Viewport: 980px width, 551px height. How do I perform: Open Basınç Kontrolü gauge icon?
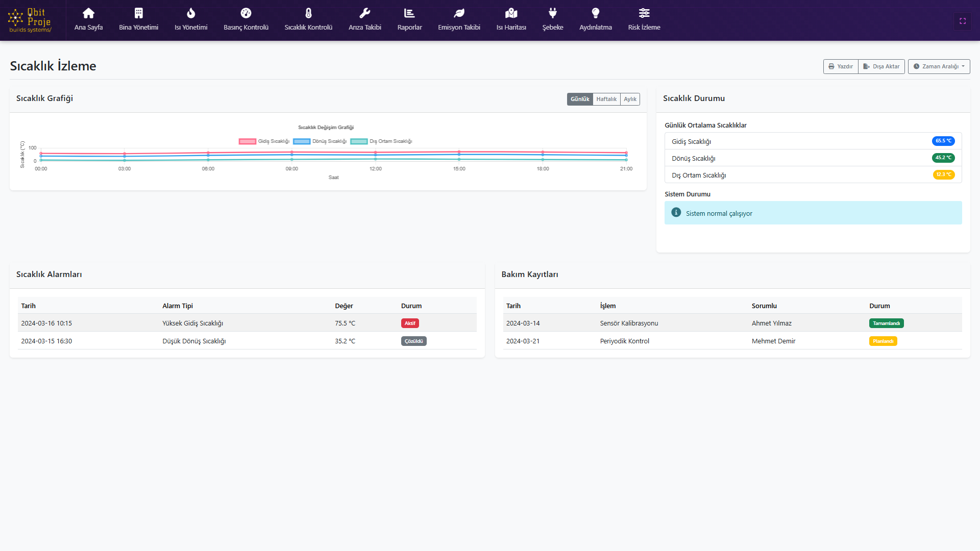246,13
